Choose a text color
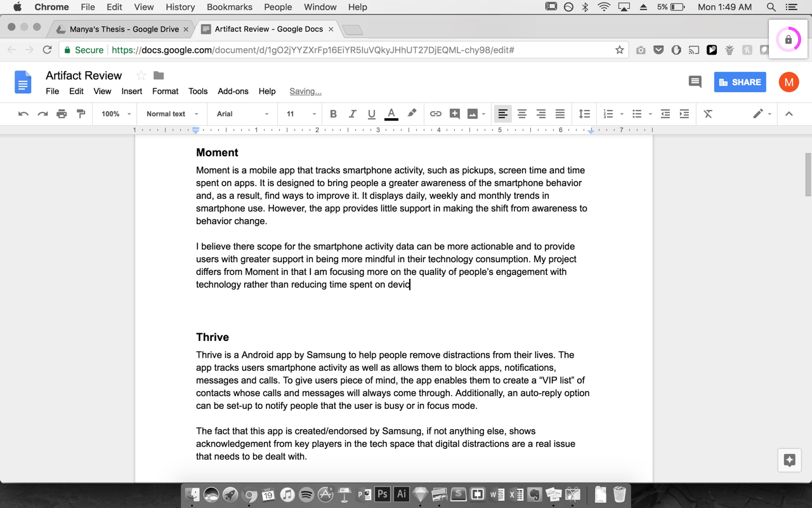812x508 pixels. (x=391, y=114)
